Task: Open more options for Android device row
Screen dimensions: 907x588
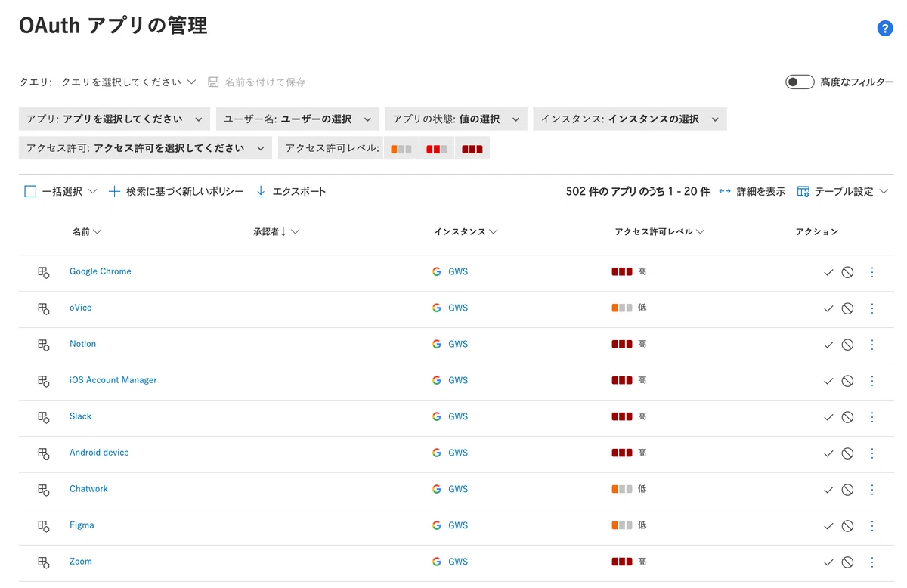Action: tap(872, 453)
